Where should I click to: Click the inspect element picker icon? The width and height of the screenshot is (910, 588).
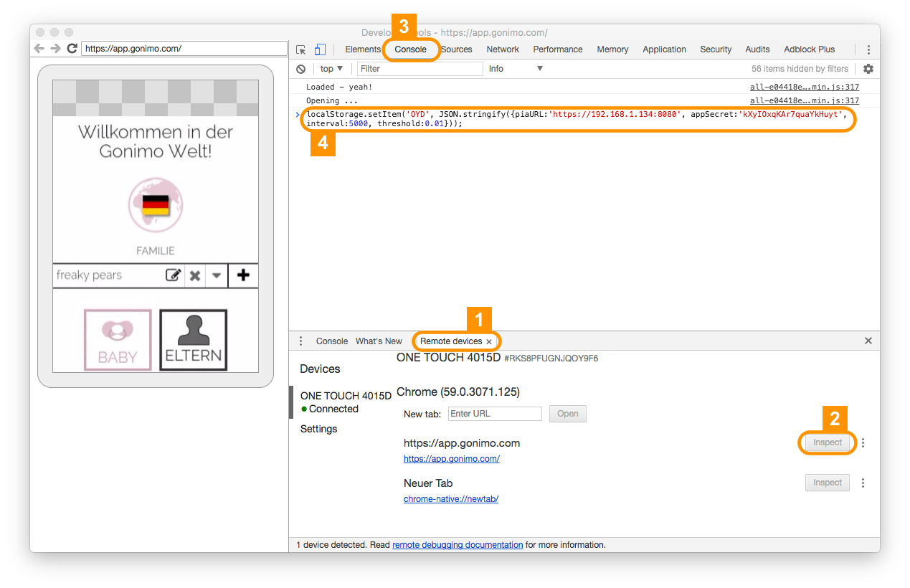pyautogui.click(x=301, y=49)
